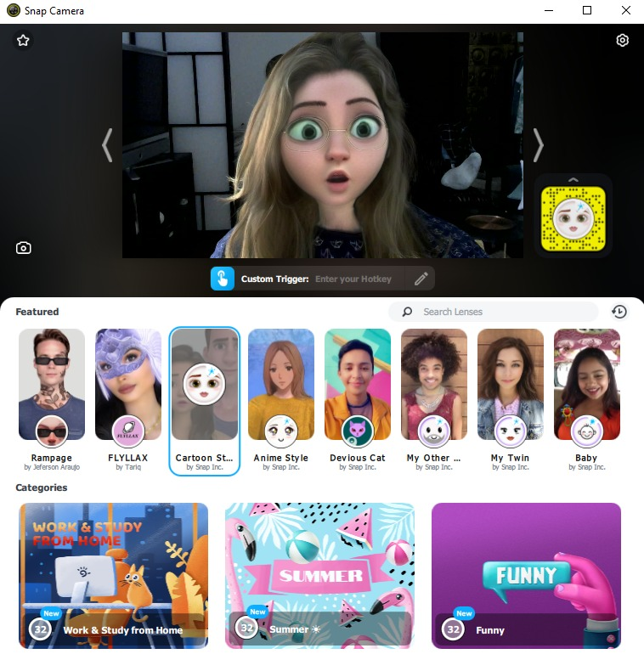Select the Rampage lens
Viewport: 644px width, 654px height.
pyautogui.click(x=52, y=400)
